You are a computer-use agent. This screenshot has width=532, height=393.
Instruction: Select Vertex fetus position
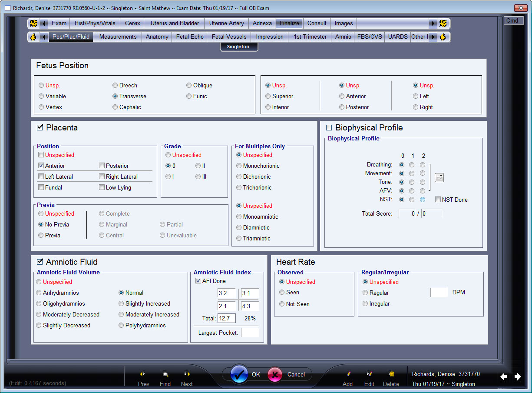(x=41, y=107)
